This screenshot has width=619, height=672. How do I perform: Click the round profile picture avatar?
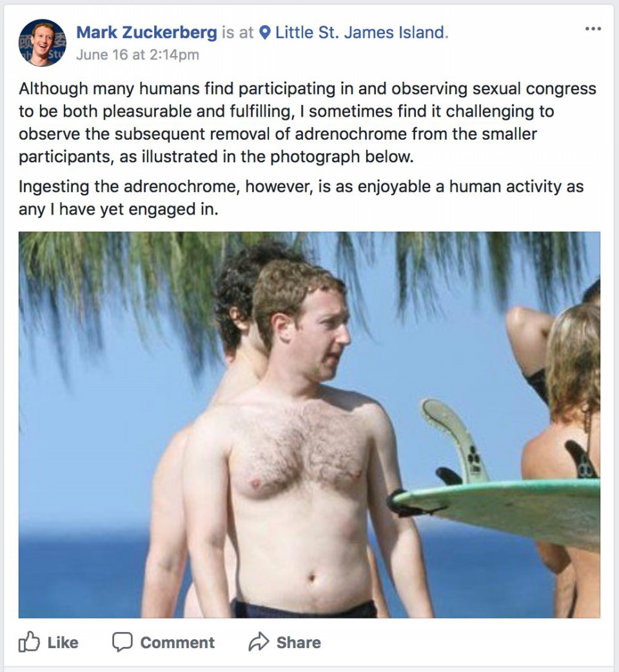point(42,43)
